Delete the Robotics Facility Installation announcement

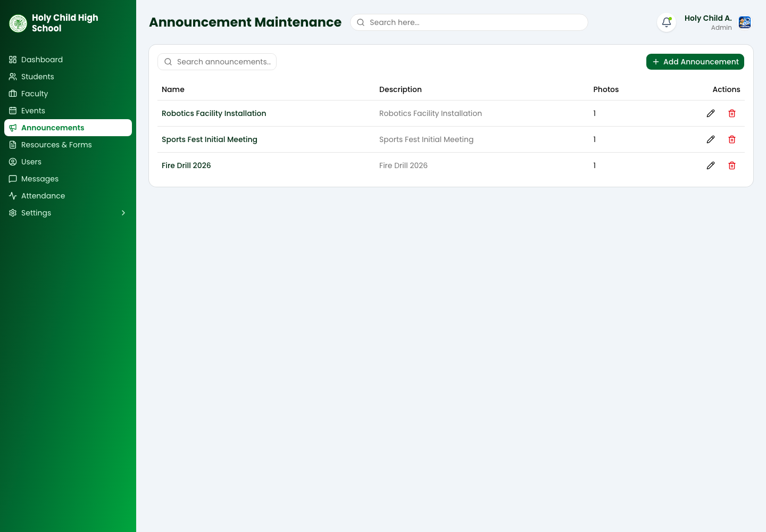(x=732, y=113)
